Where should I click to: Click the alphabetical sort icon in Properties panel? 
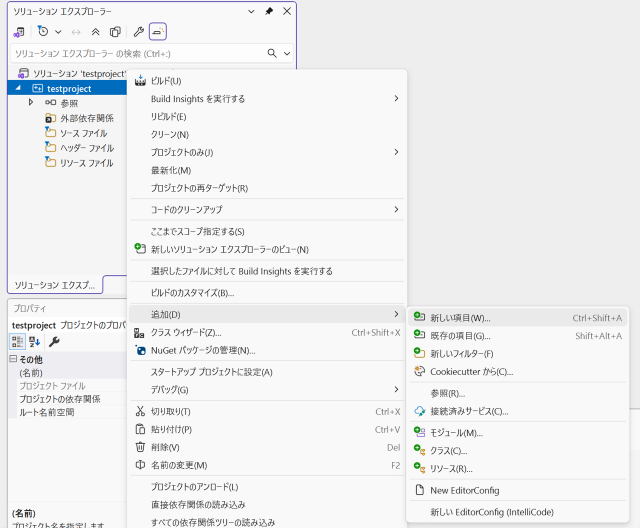point(35,342)
